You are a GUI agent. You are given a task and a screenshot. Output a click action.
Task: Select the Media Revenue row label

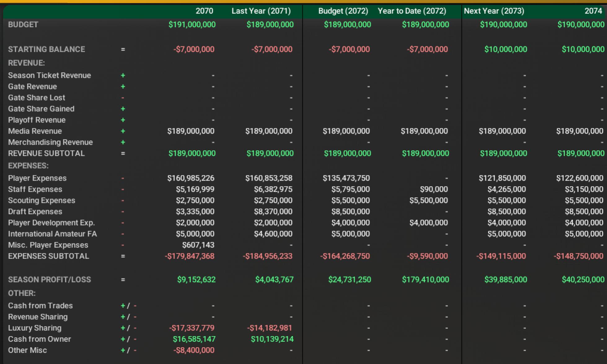(35, 131)
